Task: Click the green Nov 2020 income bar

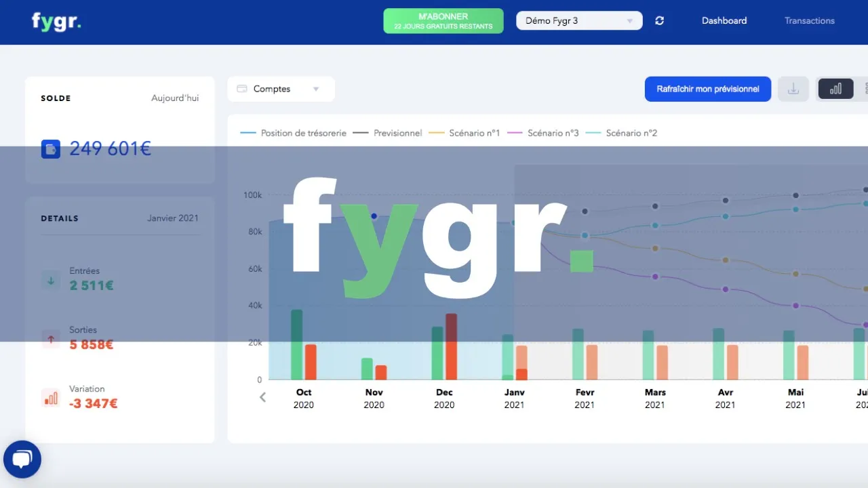Action: 367,369
